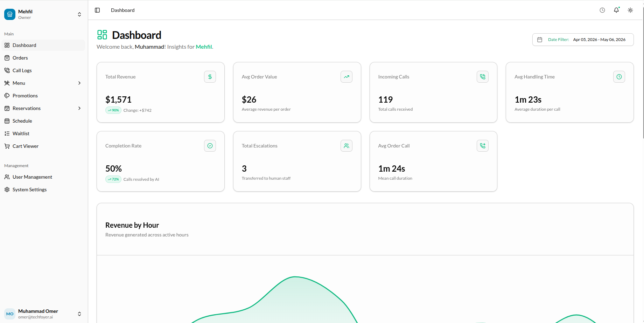The width and height of the screenshot is (644, 323).
Task: Click the Orders bag icon
Action: (7, 58)
